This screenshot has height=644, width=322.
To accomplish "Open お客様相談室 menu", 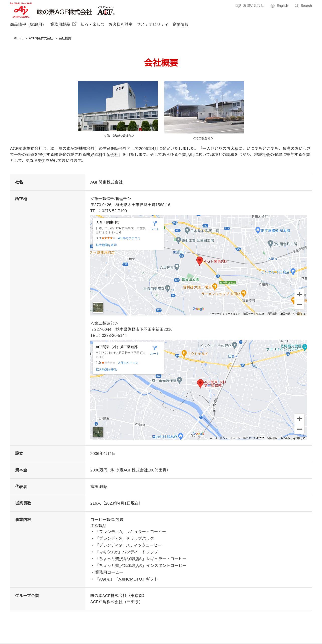I will pos(121,24).
